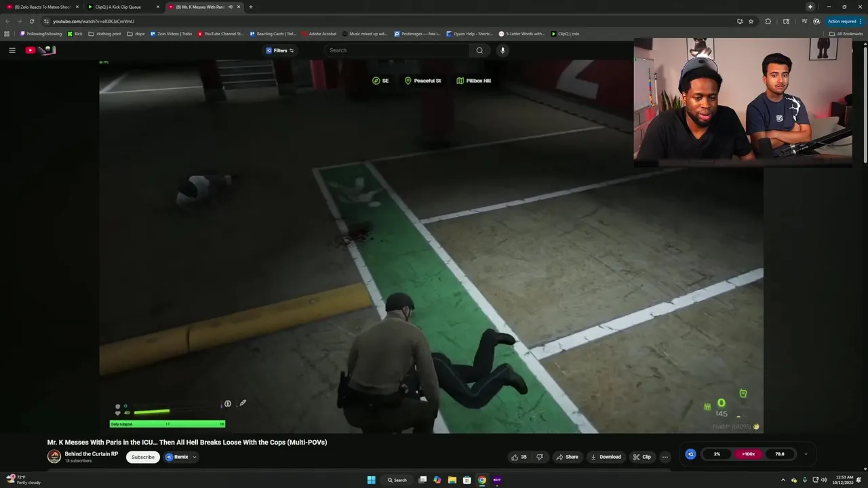Image resolution: width=868 pixels, height=488 pixels.
Task: Open the Windows Start menu
Action: pyautogui.click(x=371, y=480)
